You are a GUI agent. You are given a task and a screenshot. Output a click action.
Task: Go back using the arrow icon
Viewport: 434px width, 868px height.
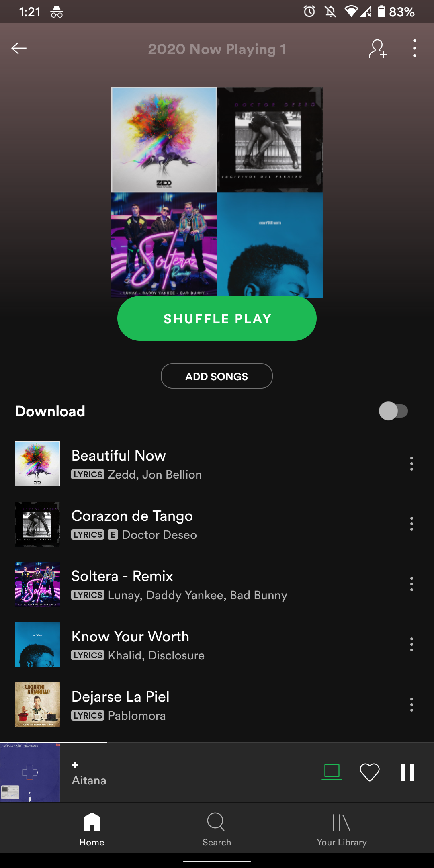[19, 49]
